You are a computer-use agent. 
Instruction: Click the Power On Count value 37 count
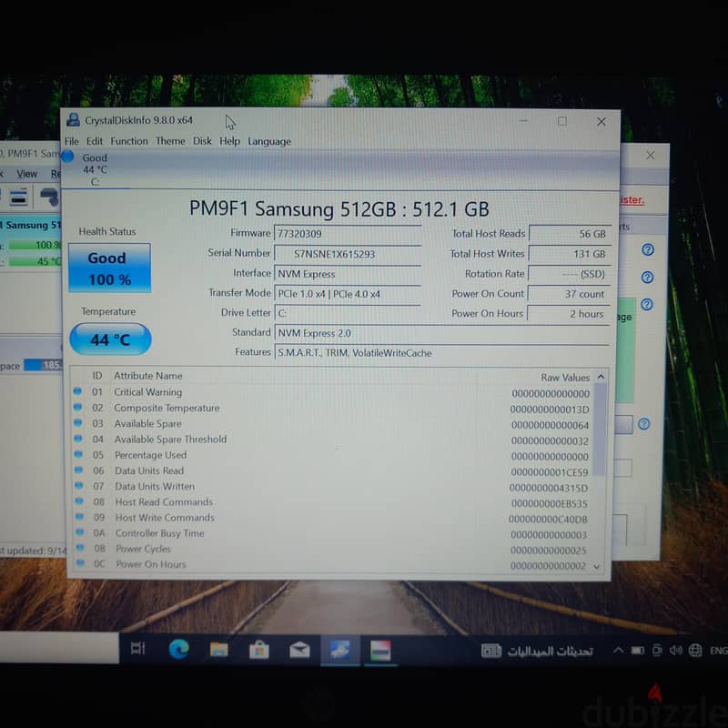pos(569,294)
